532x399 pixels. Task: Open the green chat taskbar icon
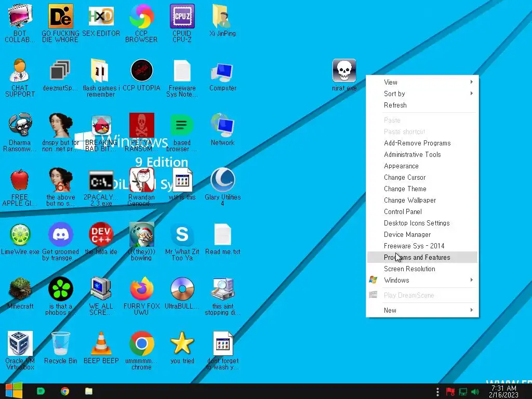click(x=41, y=391)
